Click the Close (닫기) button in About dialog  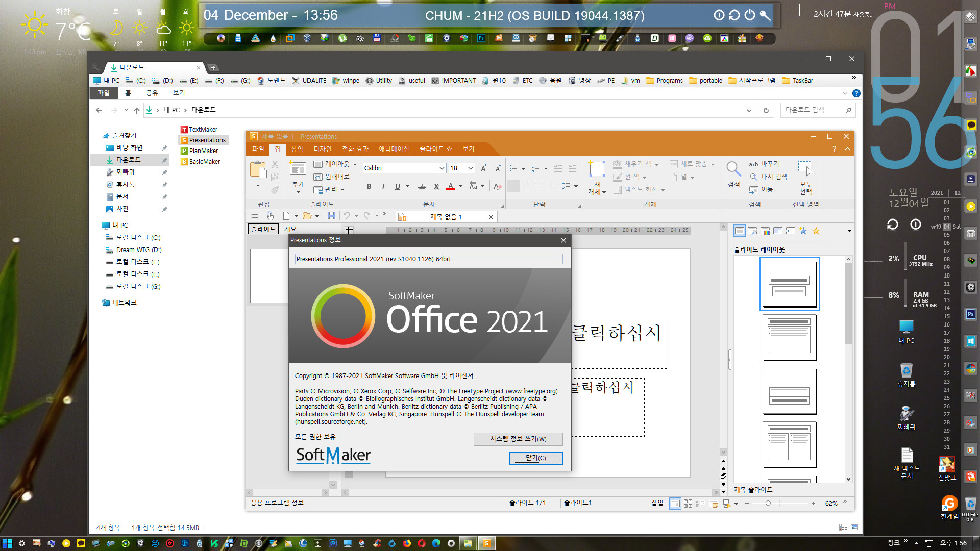pyautogui.click(x=536, y=458)
